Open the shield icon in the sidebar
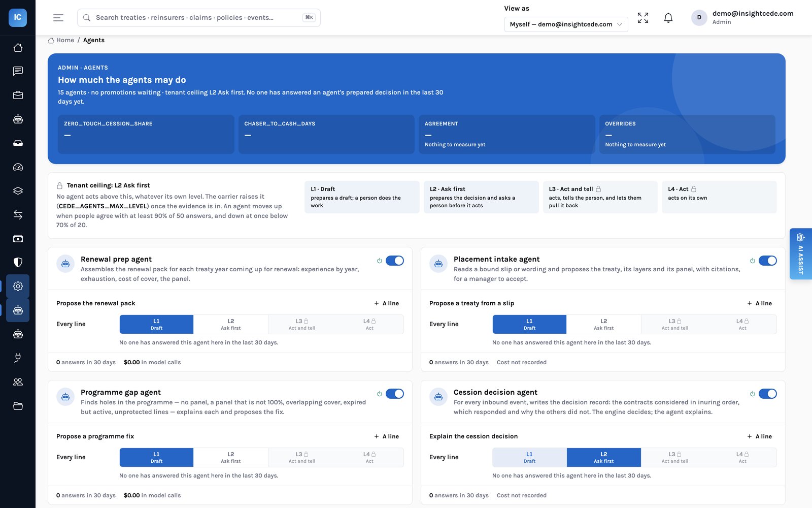This screenshot has width=812, height=508. [18, 263]
